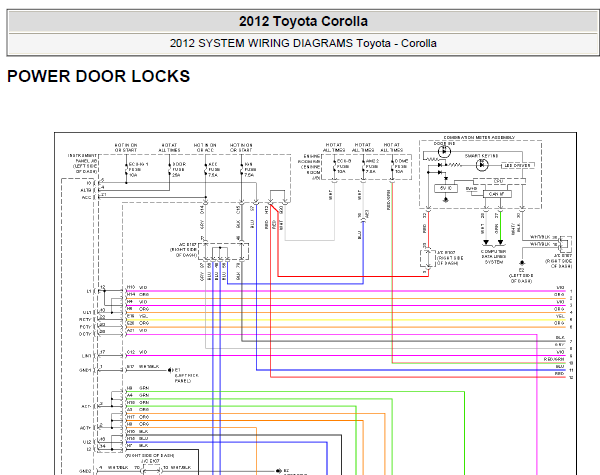Click the 'UL1' terminal label

(x=87, y=313)
